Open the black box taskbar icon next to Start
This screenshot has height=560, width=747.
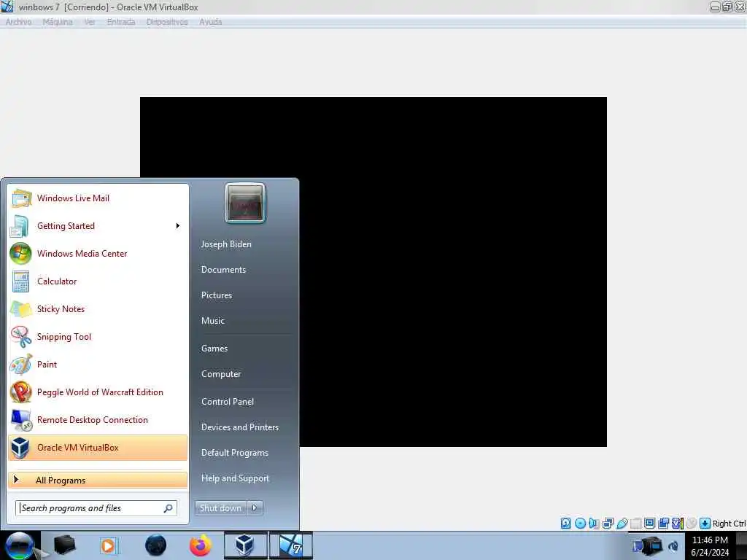64,545
